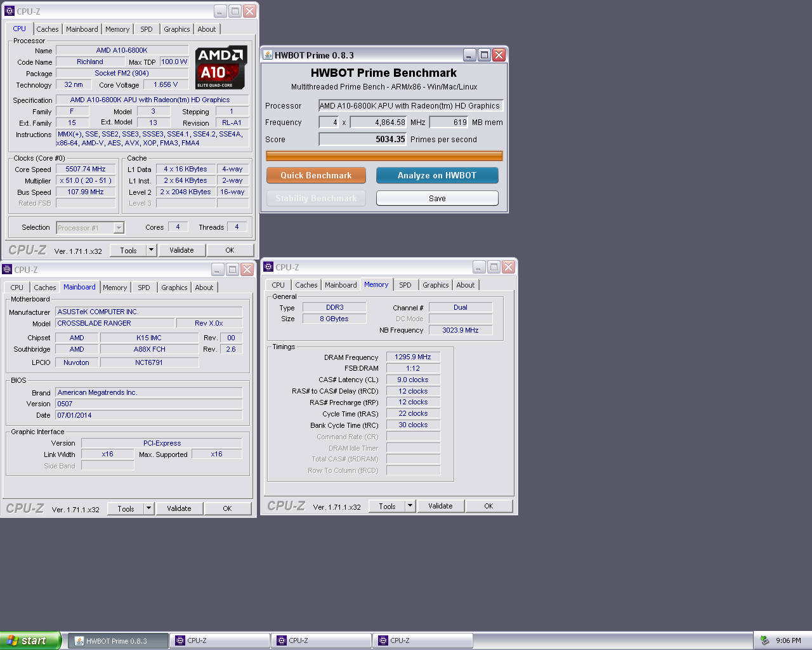This screenshot has width=812, height=650.
Task: Select CPU tab in Mainboard CPU-Z window
Action: point(17,288)
